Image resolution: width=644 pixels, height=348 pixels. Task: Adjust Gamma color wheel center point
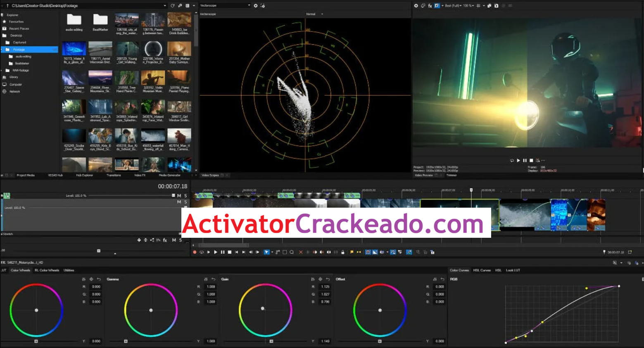[151, 310]
